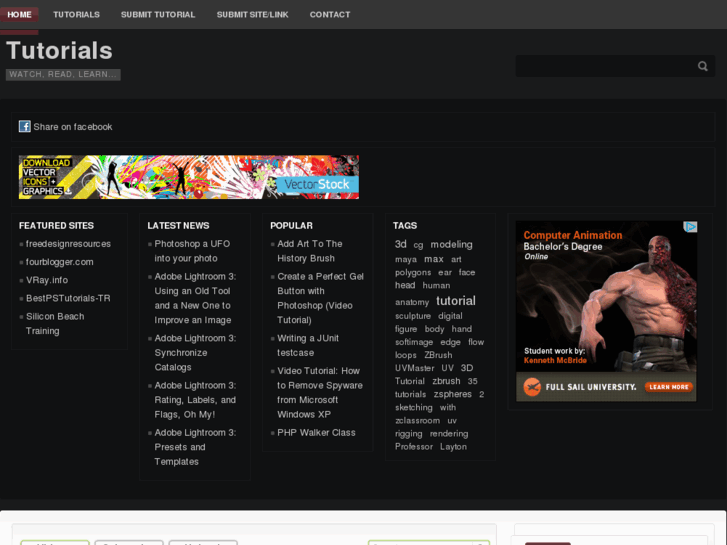Select the loops tag
The width and height of the screenshot is (727, 545).
pyautogui.click(x=406, y=355)
